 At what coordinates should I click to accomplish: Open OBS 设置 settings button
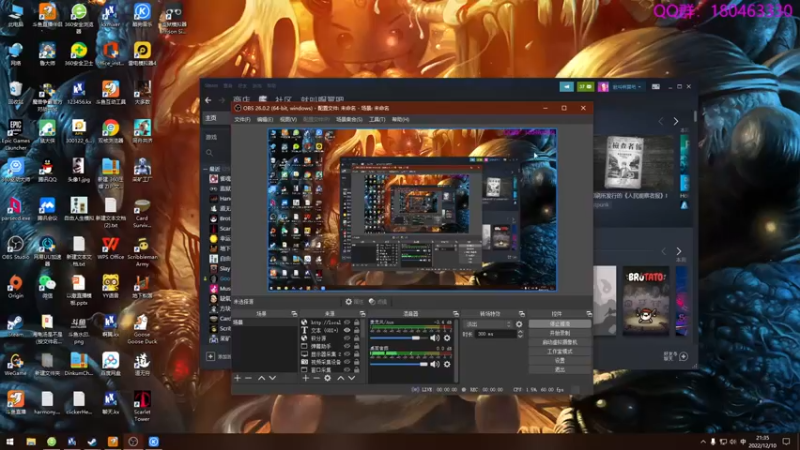pyautogui.click(x=560, y=360)
